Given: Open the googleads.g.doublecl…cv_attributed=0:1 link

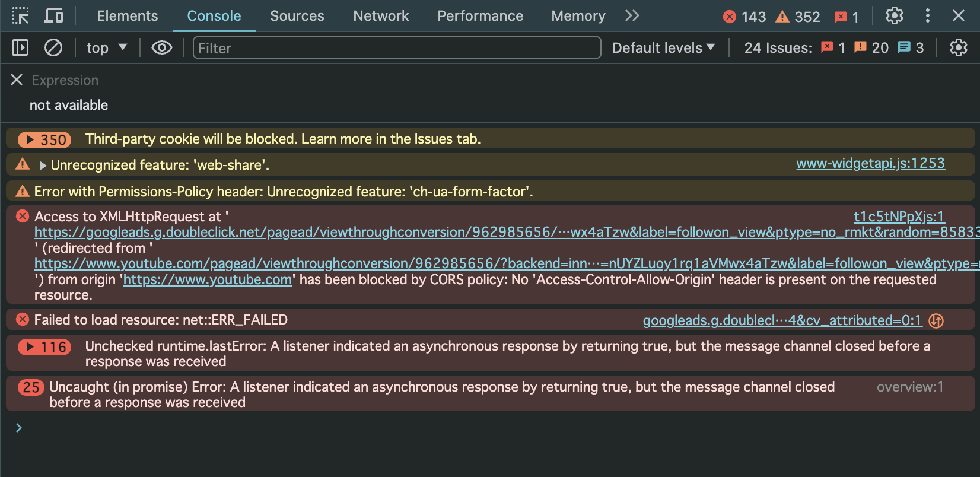Looking at the screenshot, I should (x=782, y=320).
